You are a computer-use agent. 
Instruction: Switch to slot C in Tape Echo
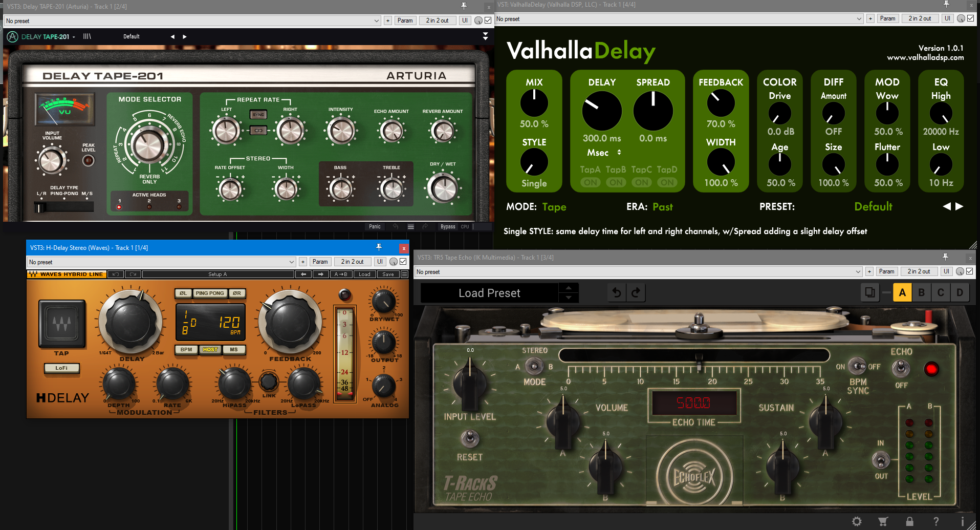coord(941,292)
